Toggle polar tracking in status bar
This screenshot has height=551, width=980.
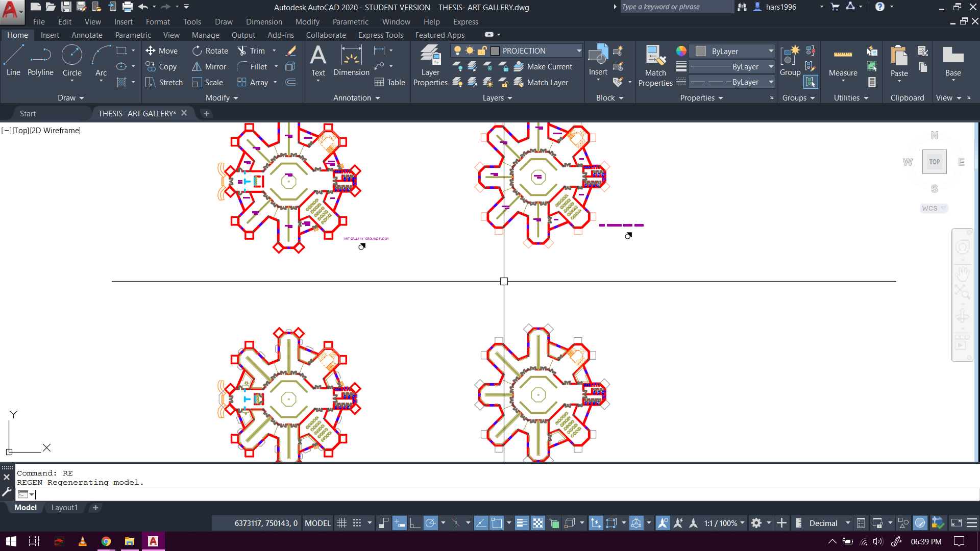431,523
